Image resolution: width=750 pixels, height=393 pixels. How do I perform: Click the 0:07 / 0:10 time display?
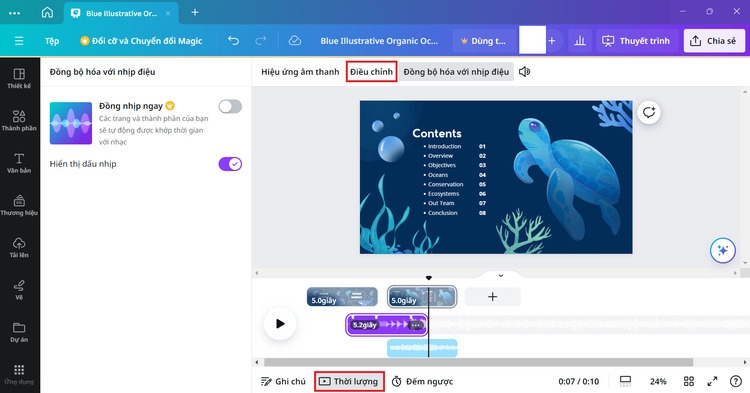578,382
